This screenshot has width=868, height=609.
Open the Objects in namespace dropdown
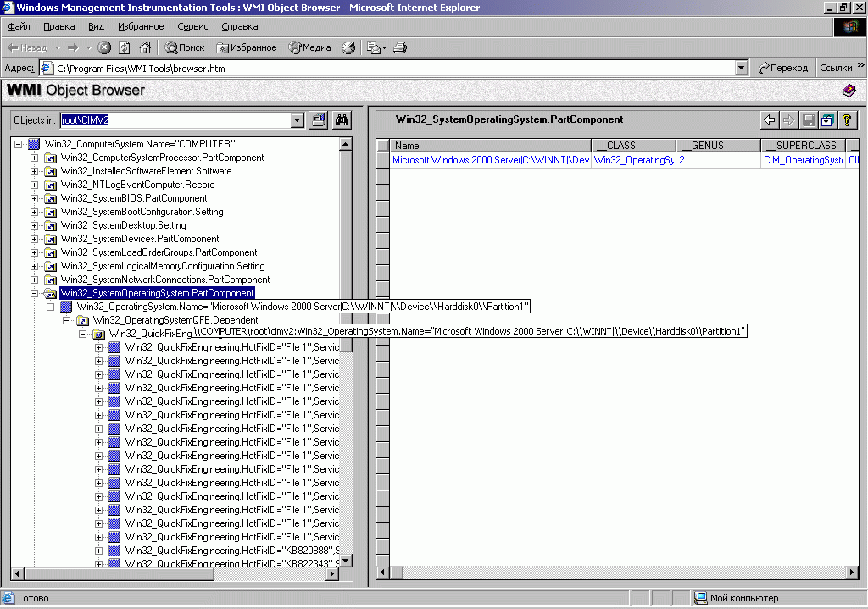(x=298, y=120)
